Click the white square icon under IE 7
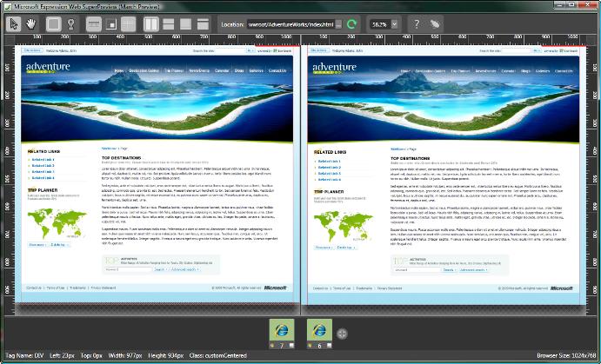Screen dimensions: 601x364 [x=291, y=346]
